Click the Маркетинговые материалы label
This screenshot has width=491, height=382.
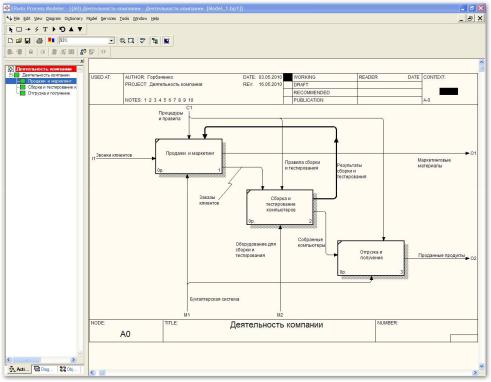click(x=434, y=163)
